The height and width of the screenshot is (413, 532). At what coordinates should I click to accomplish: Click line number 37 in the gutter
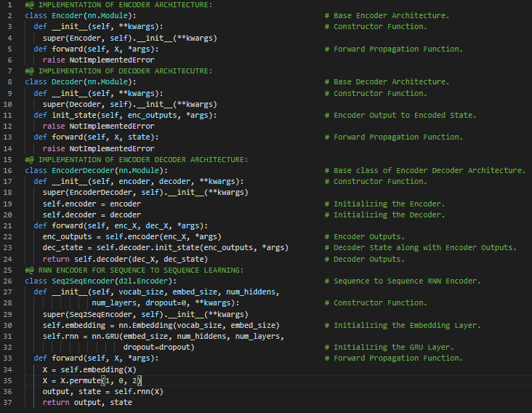9,402
